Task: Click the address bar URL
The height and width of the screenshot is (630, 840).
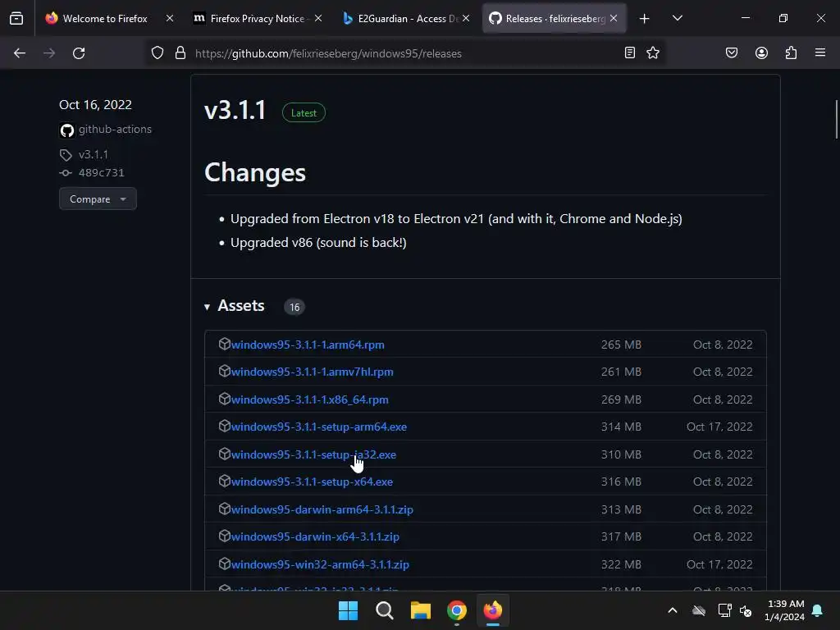Action: [328, 53]
